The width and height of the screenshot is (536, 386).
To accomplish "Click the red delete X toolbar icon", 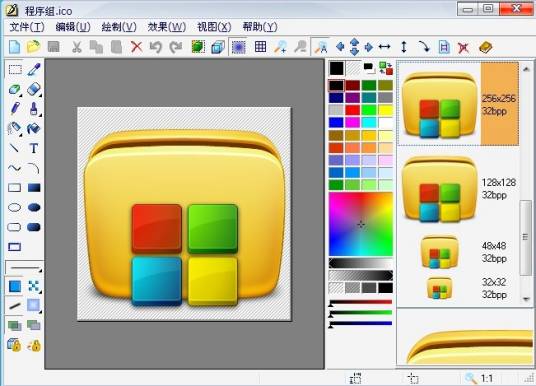I will [136, 47].
